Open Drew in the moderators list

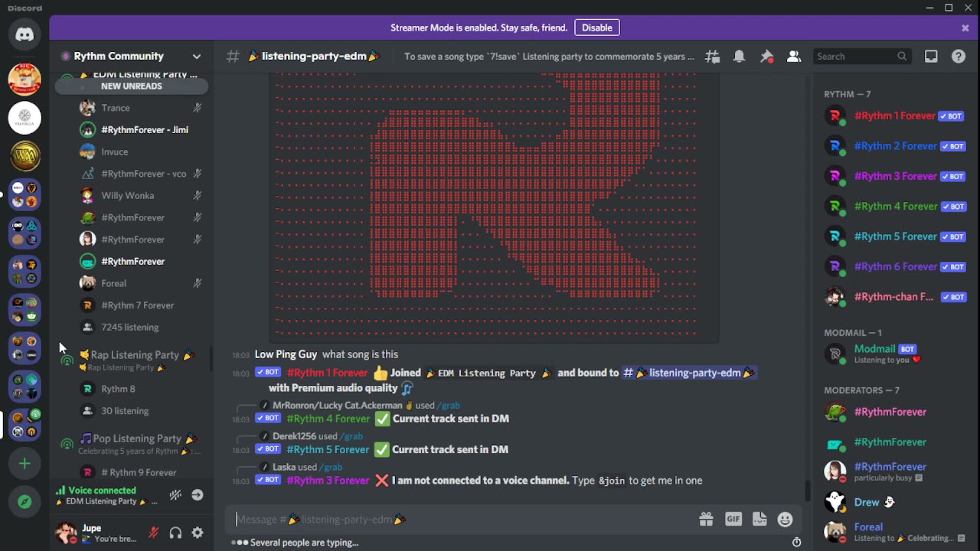894,503
